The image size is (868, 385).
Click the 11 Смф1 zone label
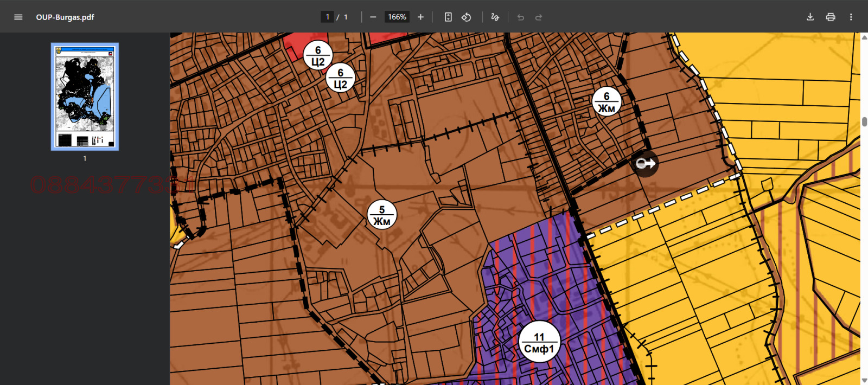click(539, 343)
